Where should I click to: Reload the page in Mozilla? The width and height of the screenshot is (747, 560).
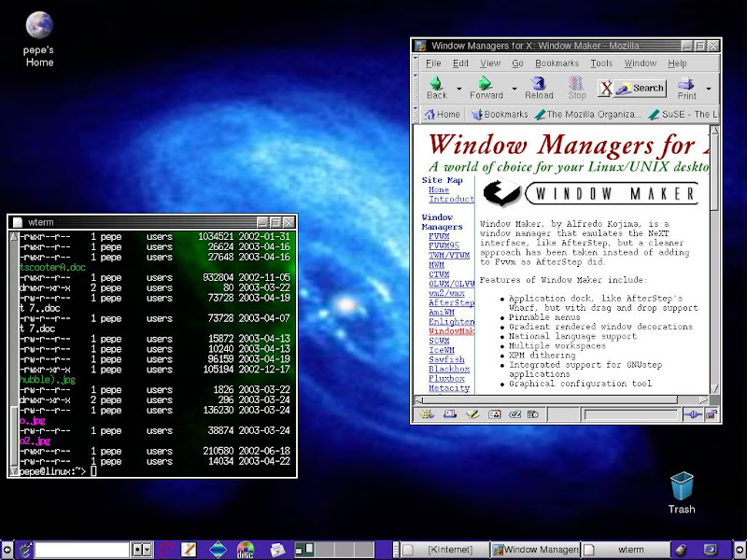pyautogui.click(x=539, y=88)
